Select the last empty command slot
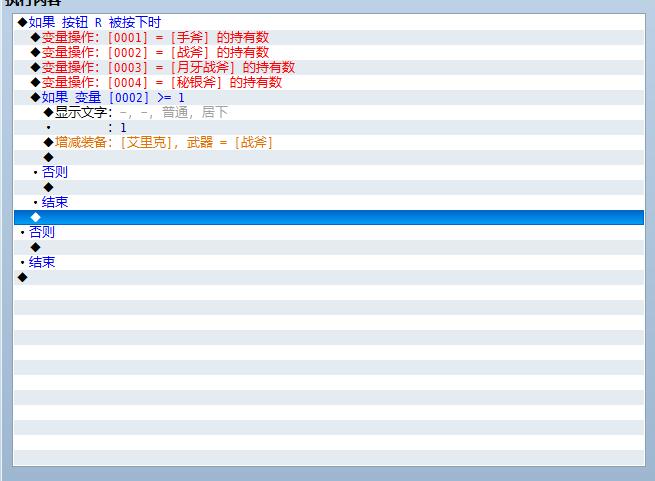This screenshot has width=655, height=481. coord(329,277)
